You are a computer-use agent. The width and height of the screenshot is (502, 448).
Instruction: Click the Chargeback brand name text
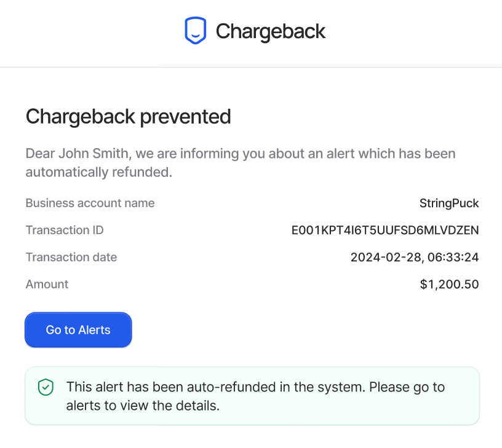[271, 31]
